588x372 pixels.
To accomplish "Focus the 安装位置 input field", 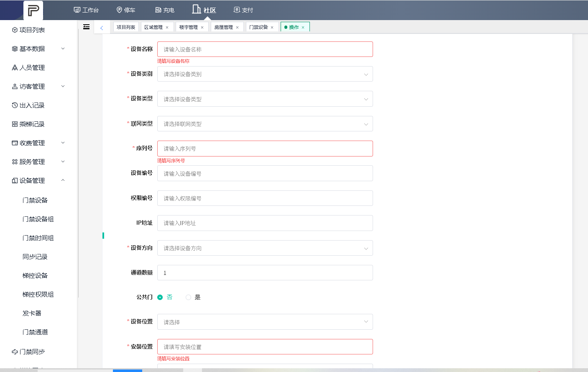I will (x=265, y=347).
